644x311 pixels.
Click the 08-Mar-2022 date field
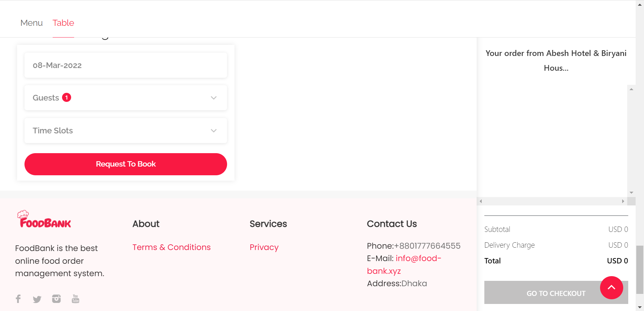click(126, 65)
